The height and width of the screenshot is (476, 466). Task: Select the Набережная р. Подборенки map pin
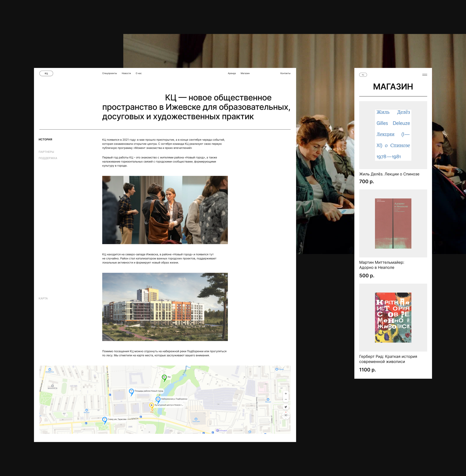pyautogui.click(x=158, y=399)
